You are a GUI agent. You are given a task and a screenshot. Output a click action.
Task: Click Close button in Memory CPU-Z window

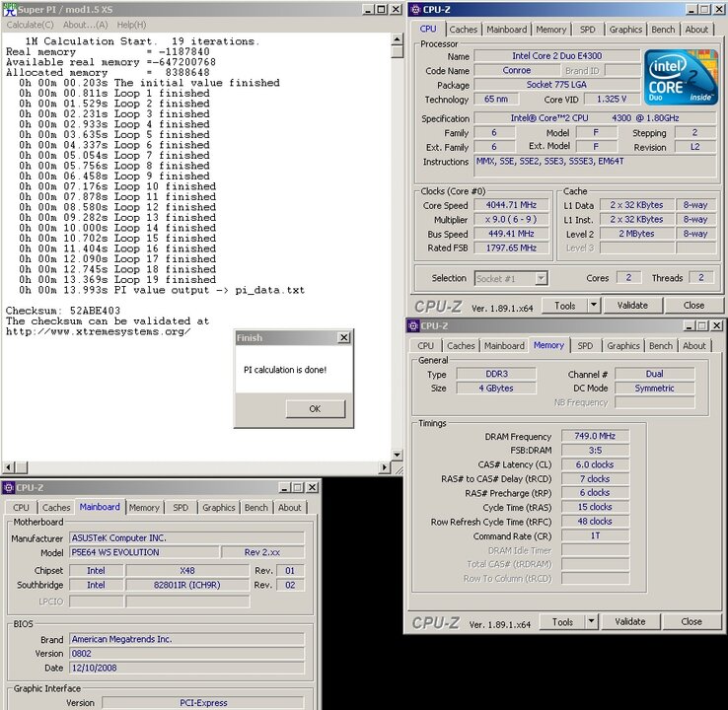coord(692,622)
